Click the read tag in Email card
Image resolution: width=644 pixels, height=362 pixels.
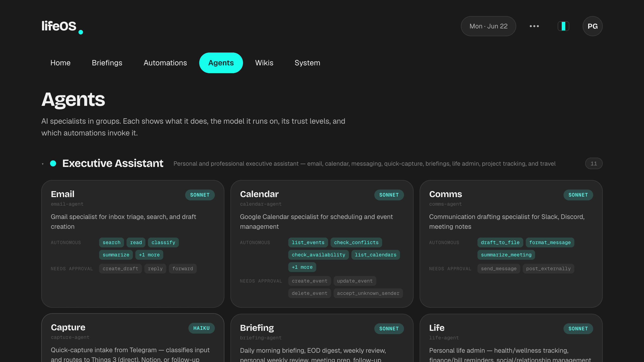click(136, 243)
